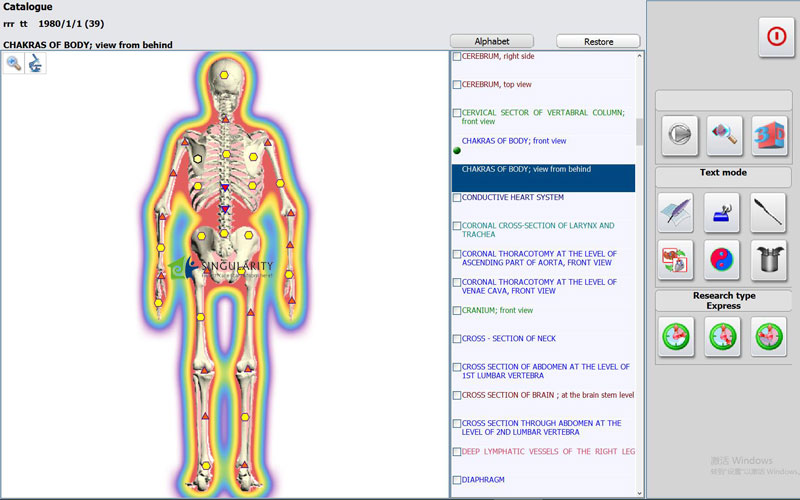Click the yellow hexagon on left heel
800x500 pixels.
point(206,465)
